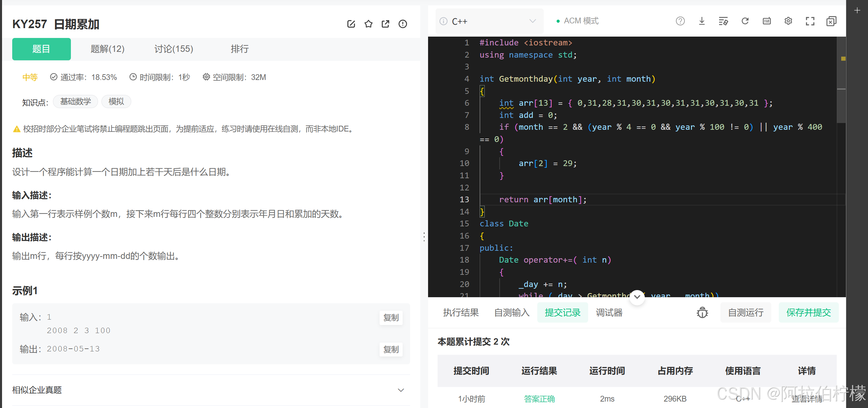This screenshot has height=408, width=868.
Task: Collapse the results panel with the chevron button
Action: [637, 297]
